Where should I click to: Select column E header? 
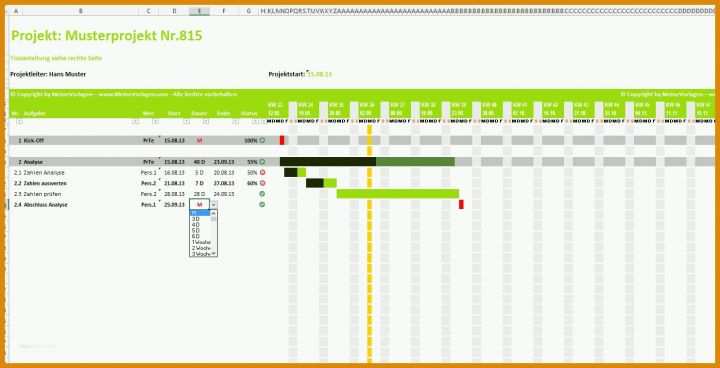pos(199,11)
